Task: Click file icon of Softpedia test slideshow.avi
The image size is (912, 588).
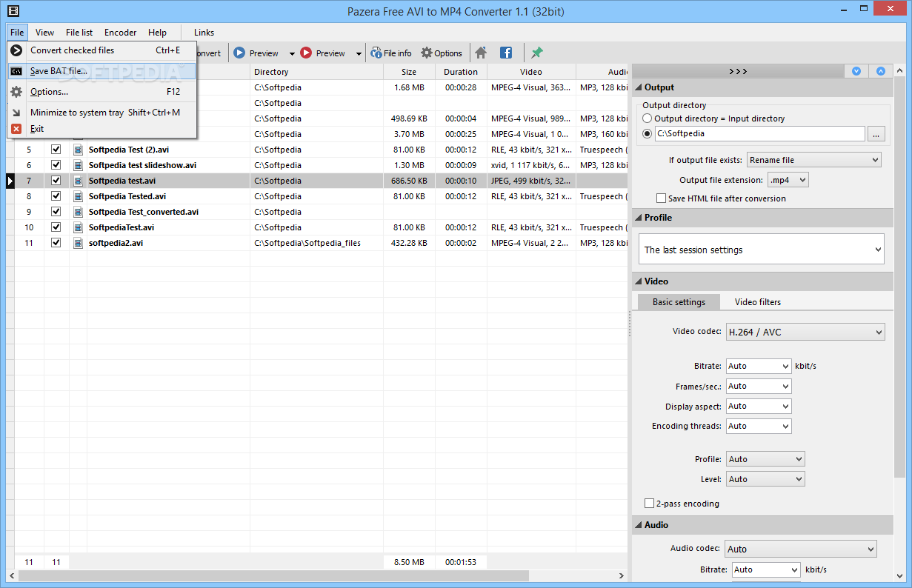Action: tap(78, 165)
